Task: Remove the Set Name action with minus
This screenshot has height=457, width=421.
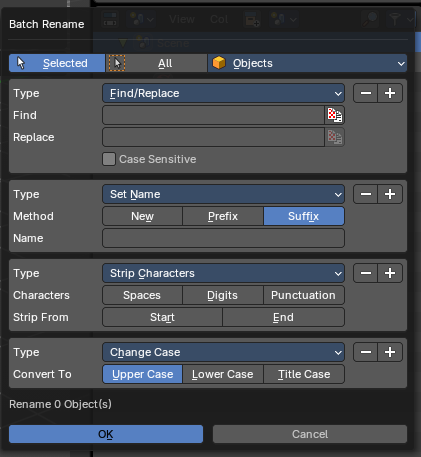Action: click(366, 194)
